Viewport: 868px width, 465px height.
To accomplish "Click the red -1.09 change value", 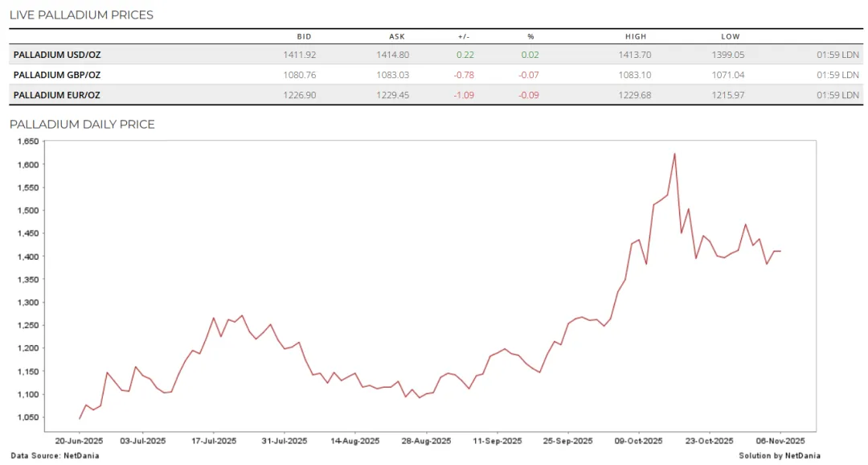I will [x=464, y=95].
